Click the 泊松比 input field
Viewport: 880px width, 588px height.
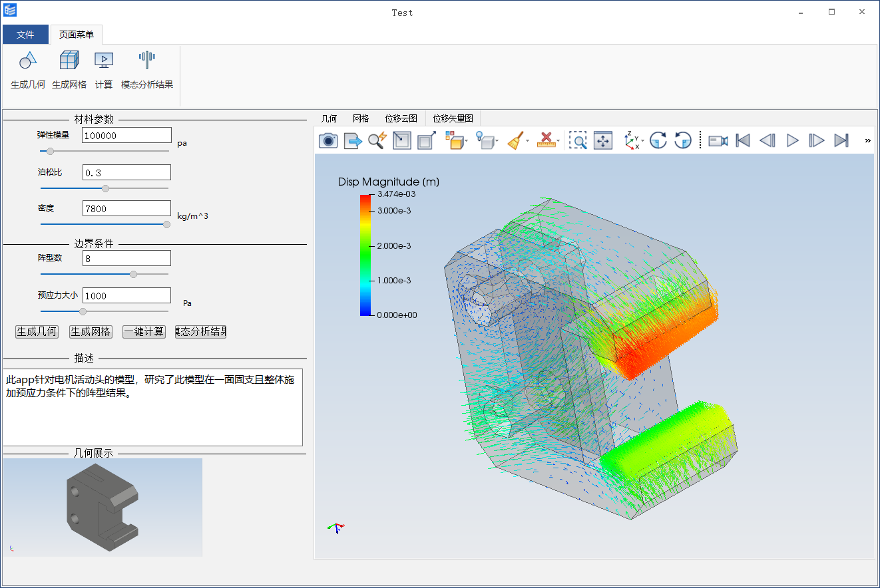tap(126, 172)
